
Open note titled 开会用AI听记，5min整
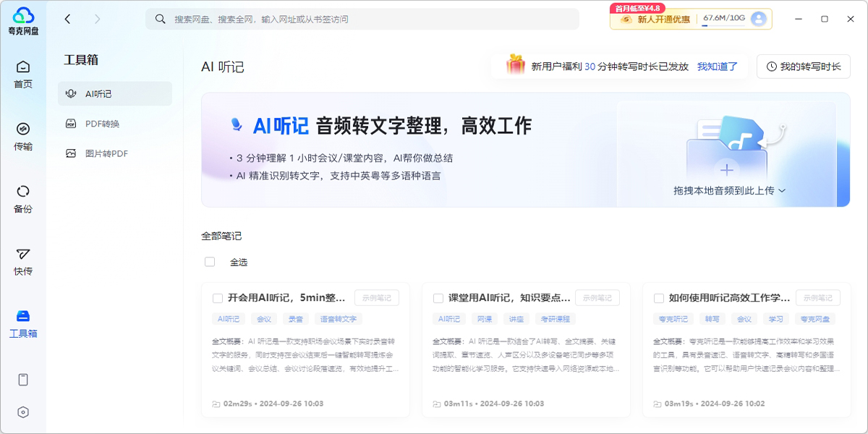pos(286,298)
